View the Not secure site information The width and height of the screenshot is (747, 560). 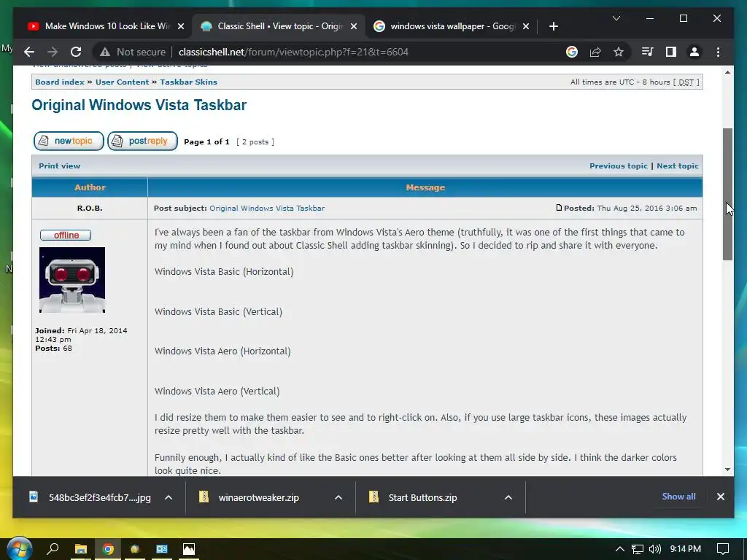pos(133,52)
